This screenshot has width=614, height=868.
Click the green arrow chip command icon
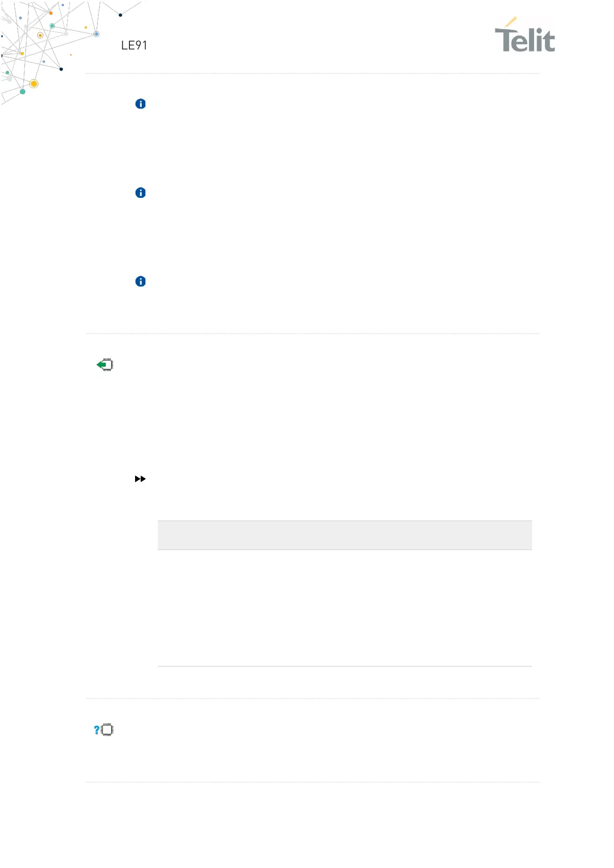point(105,365)
